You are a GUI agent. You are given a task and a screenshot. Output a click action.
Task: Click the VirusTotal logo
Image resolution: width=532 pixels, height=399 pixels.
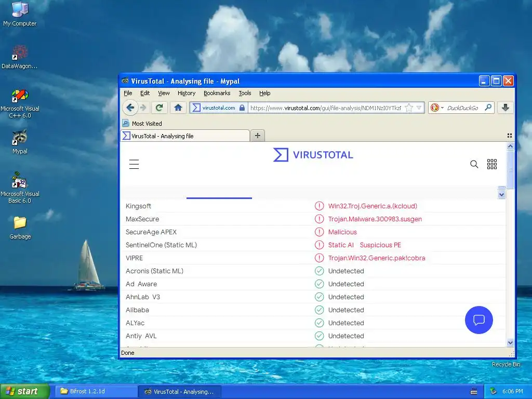pos(313,155)
